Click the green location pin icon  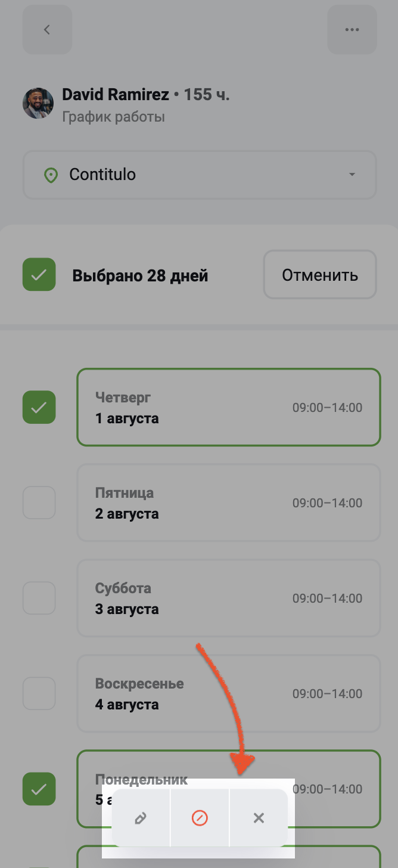[51, 175]
